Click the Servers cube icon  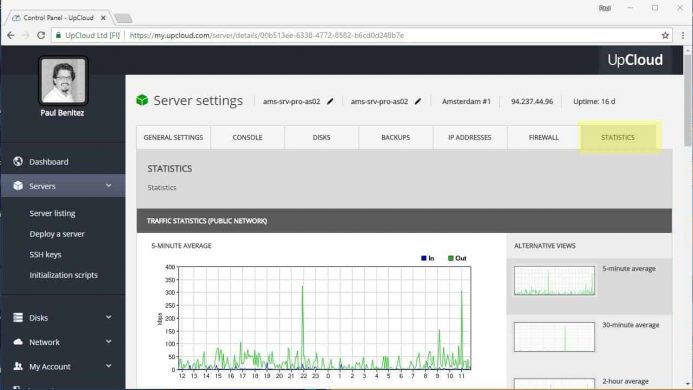point(18,186)
